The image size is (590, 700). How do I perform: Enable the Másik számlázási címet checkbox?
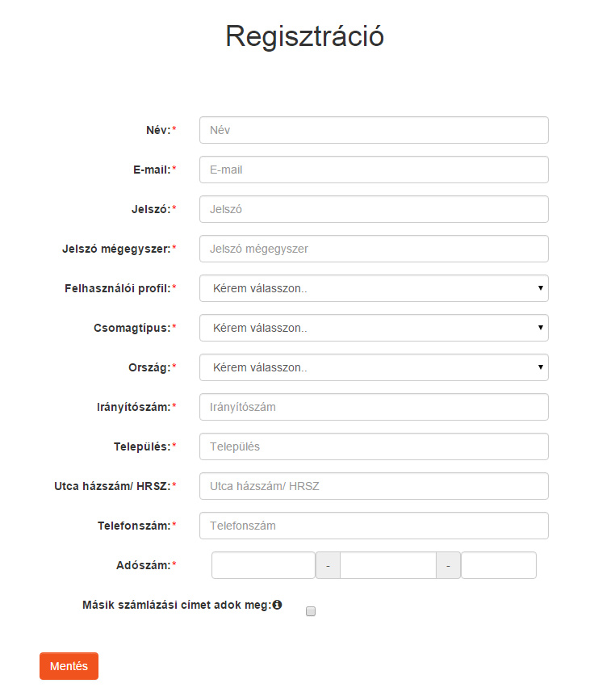[311, 611]
